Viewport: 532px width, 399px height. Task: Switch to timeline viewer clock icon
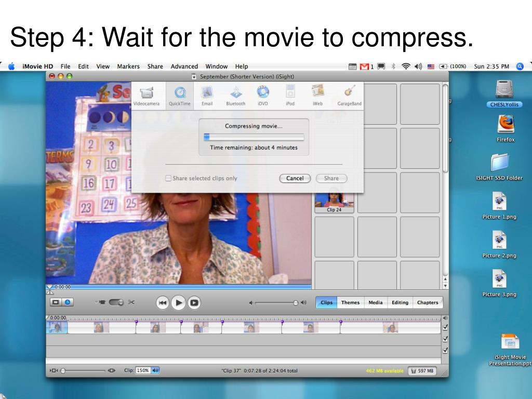pyautogui.click(x=68, y=302)
